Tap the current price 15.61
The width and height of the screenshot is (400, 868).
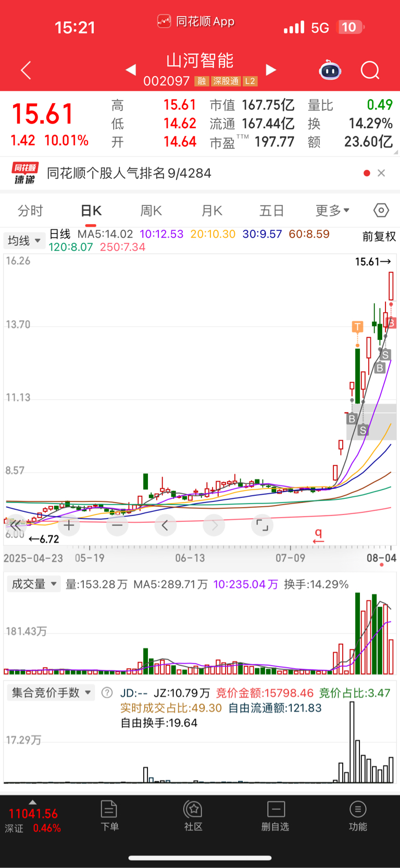(43, 114)
